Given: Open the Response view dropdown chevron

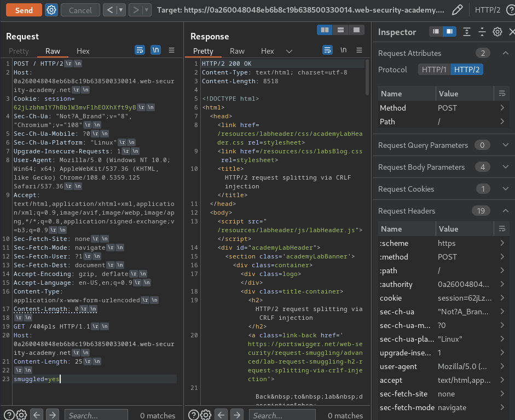Looking at the screenshot, I should (x=289, y=51).
